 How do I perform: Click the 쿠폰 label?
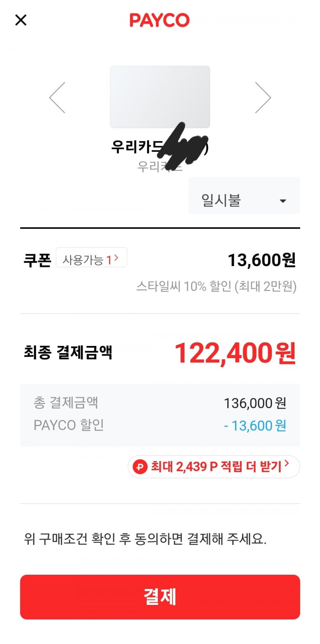tap(37, 260)
